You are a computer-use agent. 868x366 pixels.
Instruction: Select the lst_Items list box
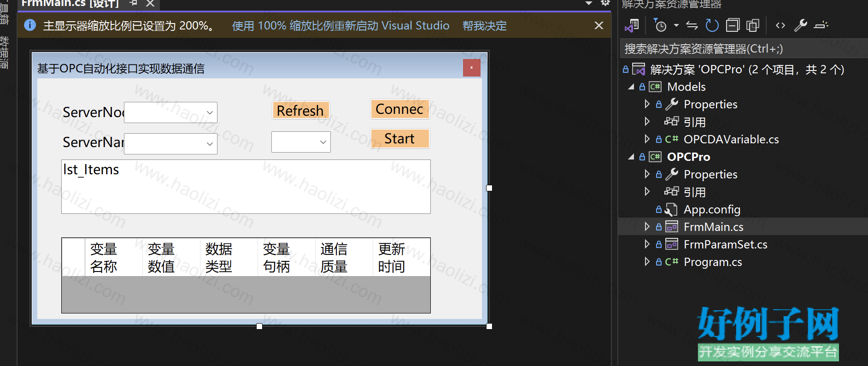pyautogui.click(x=246, y=187)
